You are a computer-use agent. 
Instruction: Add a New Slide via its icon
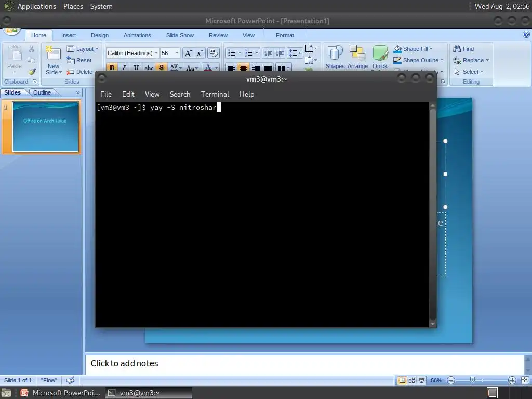(x=54, y=52)
